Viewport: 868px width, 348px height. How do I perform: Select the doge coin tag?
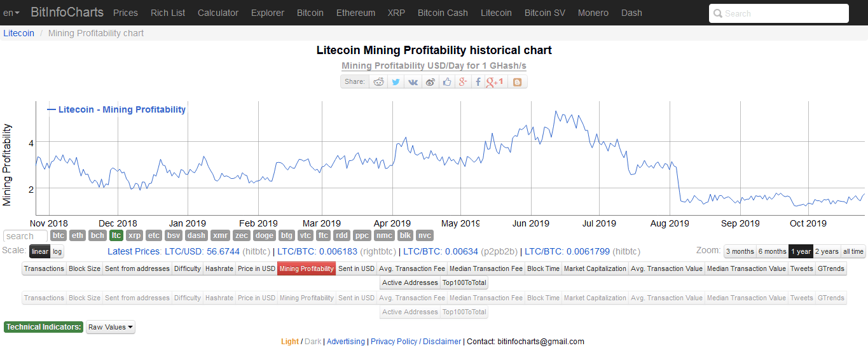(265, 235)
